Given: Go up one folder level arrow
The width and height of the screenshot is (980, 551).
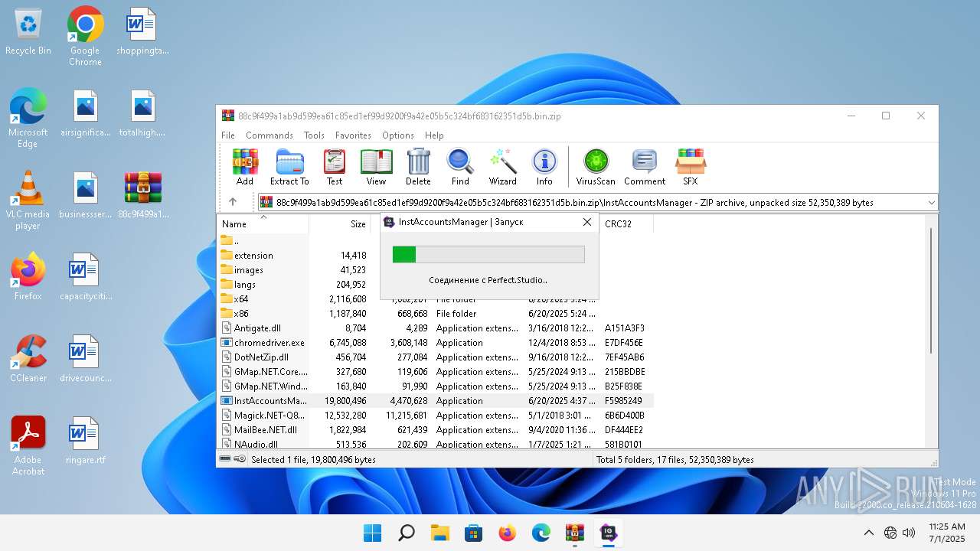Looking at the screenshot, I should tap(233, 202).
